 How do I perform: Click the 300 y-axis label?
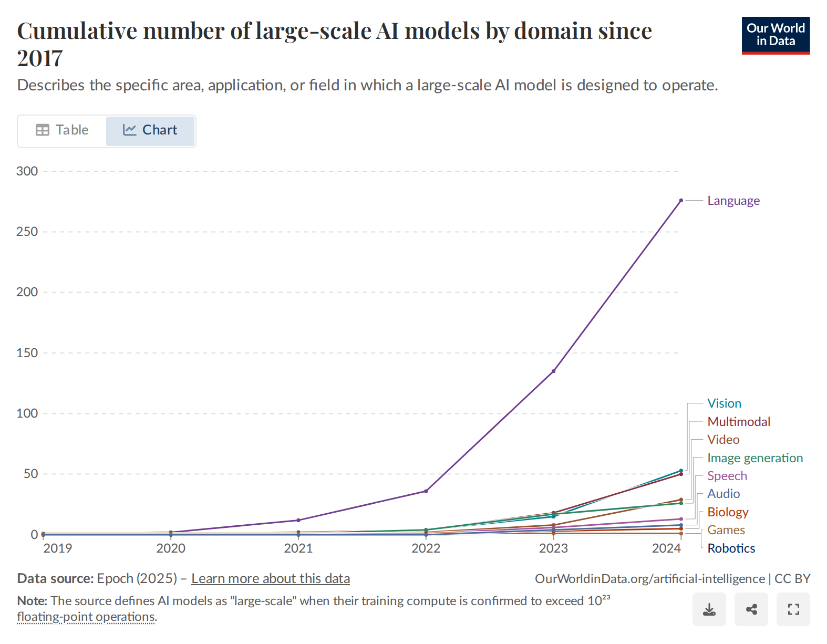coord(27,171)
